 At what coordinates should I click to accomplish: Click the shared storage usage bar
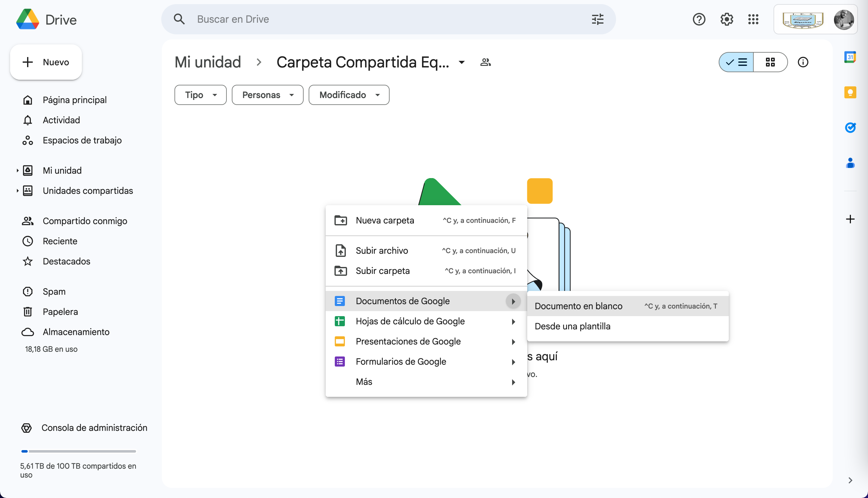(x=79, y=451)
